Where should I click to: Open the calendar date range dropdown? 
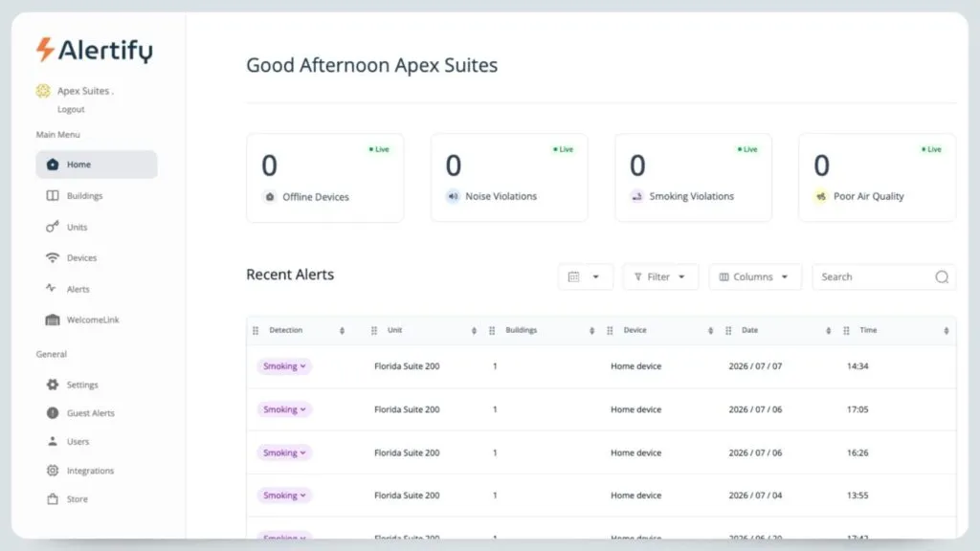point(585,276)
